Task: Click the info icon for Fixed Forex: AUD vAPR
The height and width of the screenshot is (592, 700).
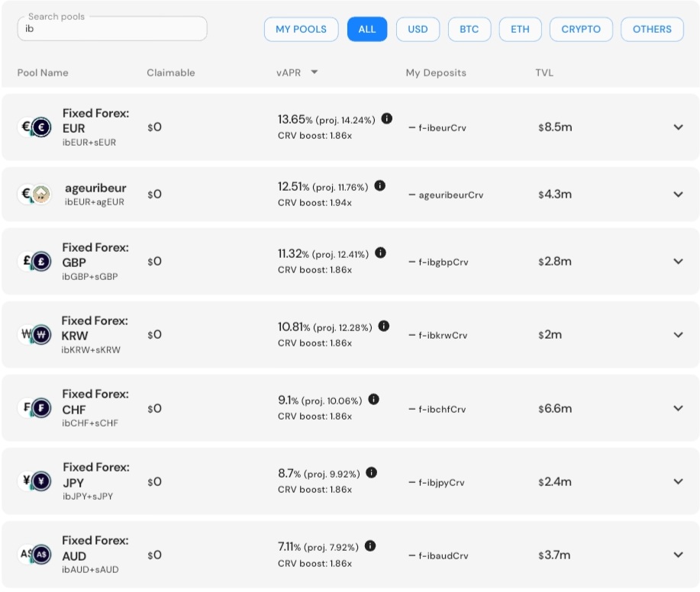Action: point(370,545)
